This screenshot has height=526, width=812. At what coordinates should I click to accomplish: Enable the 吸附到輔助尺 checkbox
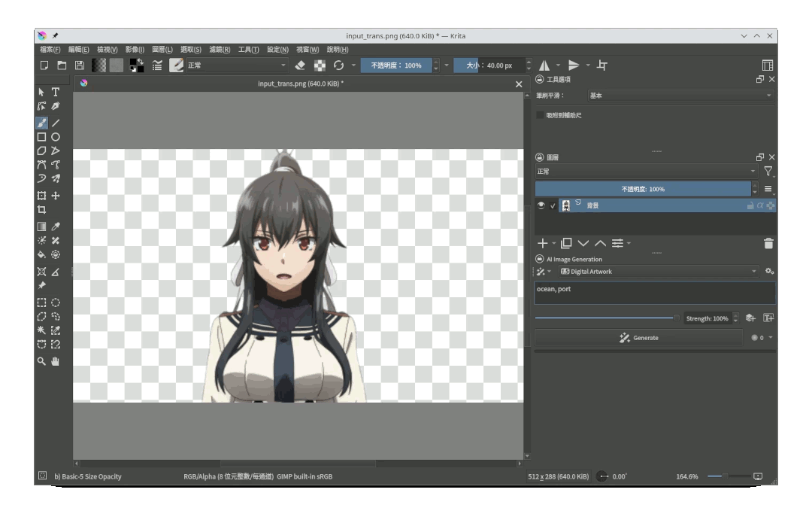click(x=540, y=115)
